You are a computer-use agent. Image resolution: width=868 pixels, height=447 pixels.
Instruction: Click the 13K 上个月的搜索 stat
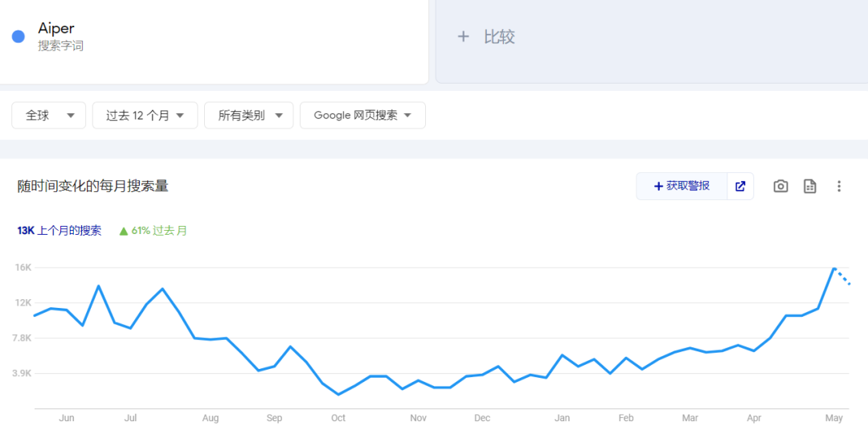pyautogui.click(x=59, y=231)
